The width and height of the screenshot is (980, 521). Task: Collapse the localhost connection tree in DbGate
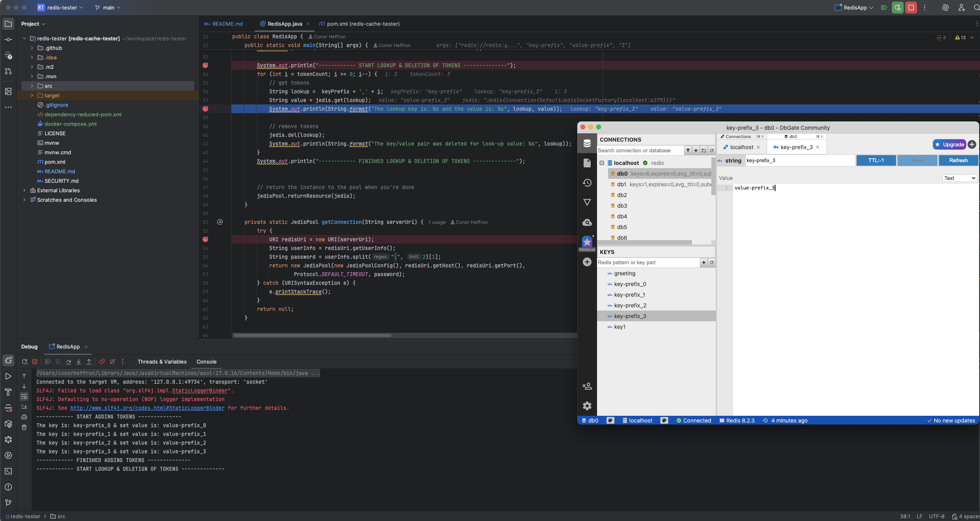click(x=602, y=163)
